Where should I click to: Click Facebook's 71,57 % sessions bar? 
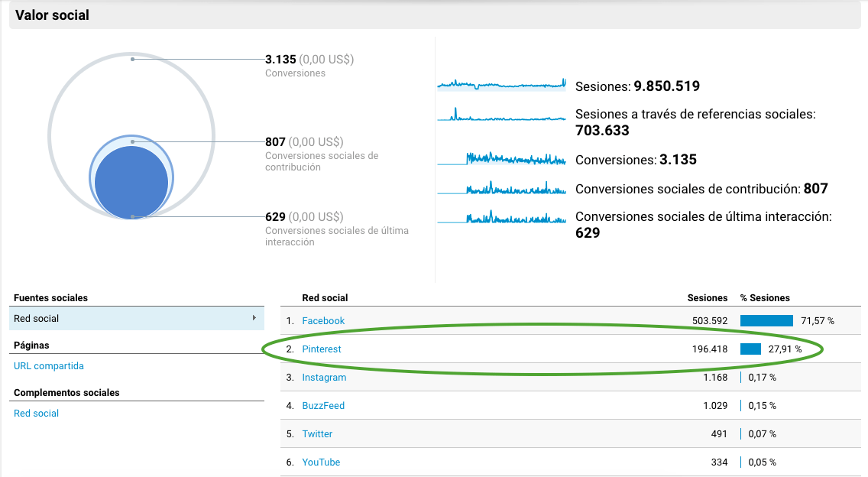click(766, 321)
